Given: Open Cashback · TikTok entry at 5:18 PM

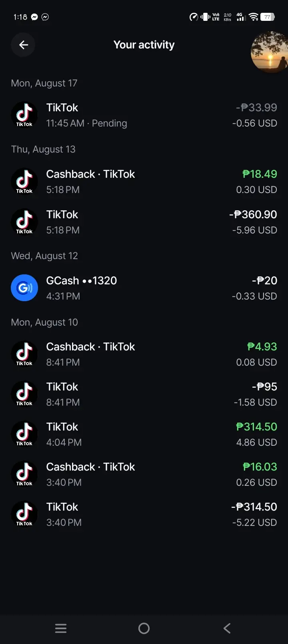Looking at the screenshot, I should pos(144,182).
